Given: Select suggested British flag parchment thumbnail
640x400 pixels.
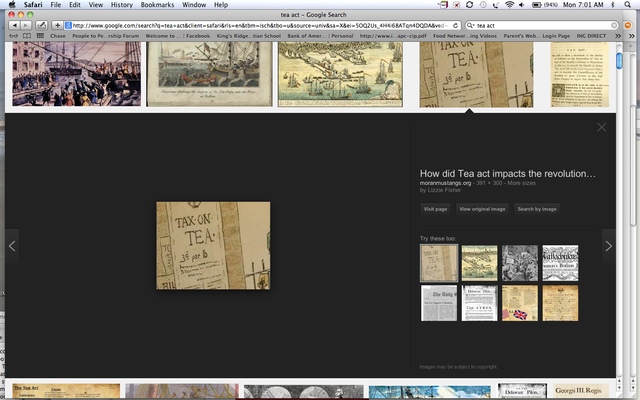Looking at the screenshot, I should click(520, 303).
